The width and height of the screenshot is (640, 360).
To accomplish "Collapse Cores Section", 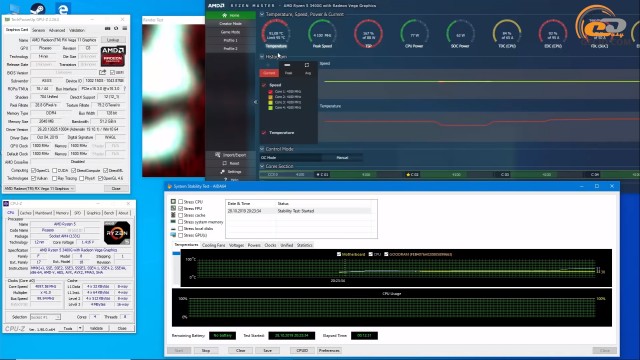I will click(262, 166).
